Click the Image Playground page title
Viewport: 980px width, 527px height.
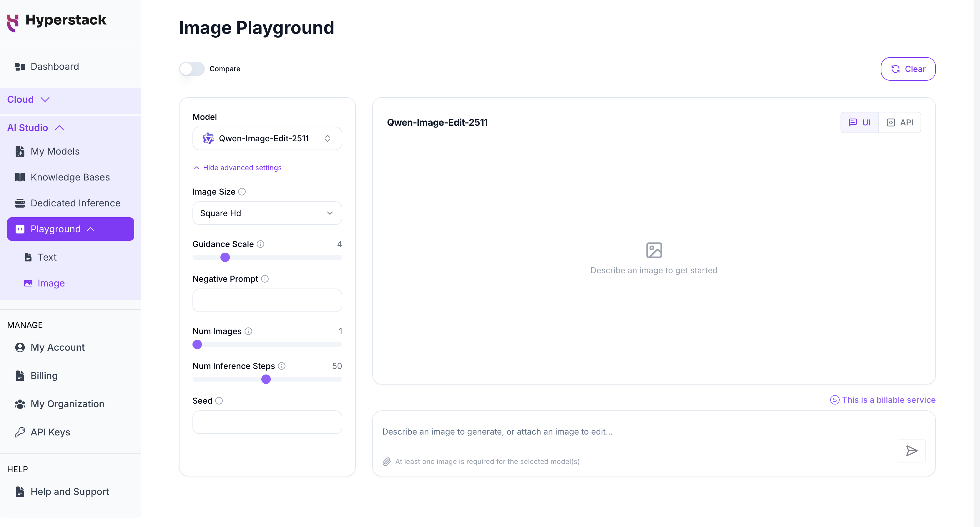(x=256, y=28)
